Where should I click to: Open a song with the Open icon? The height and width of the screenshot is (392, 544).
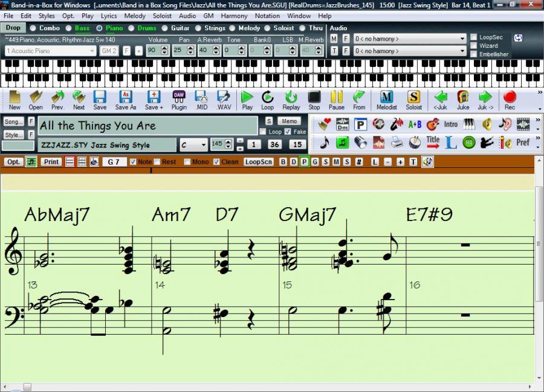(36, 100)
